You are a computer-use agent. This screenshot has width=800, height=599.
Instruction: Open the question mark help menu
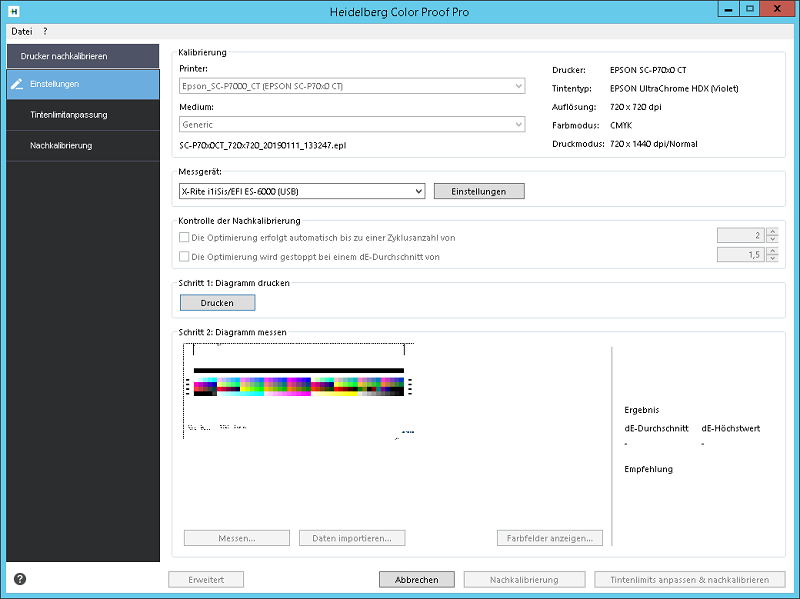(x=45, y=31)
